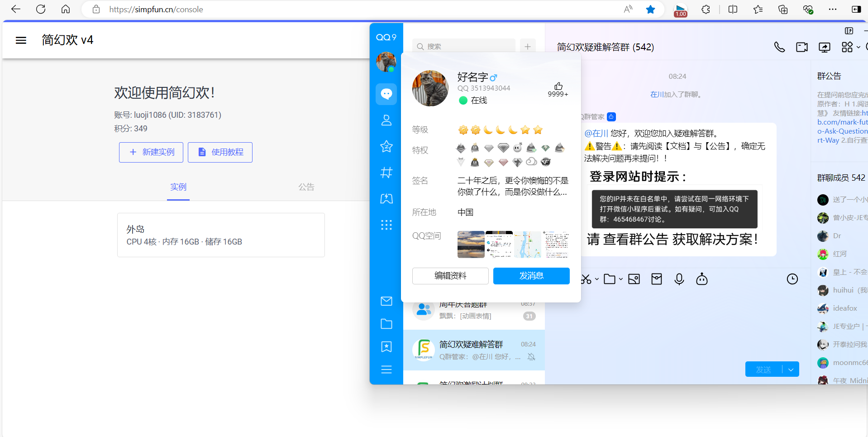Open the send image tool
The image size is (868, 437).
[x=634, y=279]
